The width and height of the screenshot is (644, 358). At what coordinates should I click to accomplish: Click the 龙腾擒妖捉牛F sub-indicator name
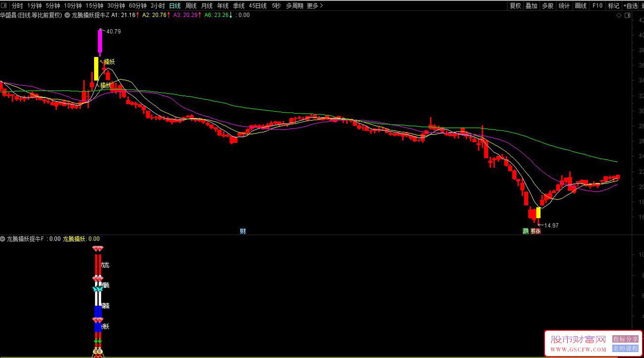click(x=26, y=239)
